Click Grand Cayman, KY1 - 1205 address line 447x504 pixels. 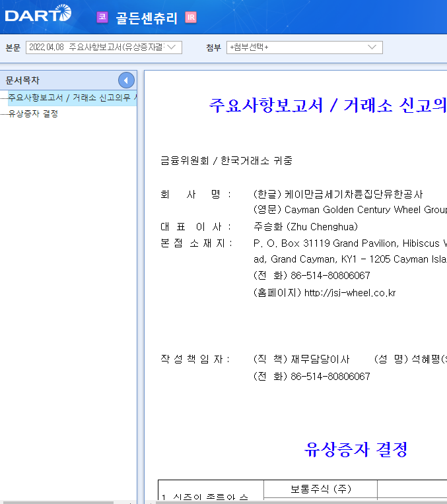coord(350,259)
